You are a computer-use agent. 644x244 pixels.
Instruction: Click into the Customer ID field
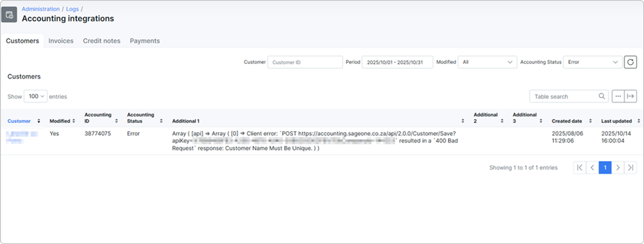(x=305, y=62)
